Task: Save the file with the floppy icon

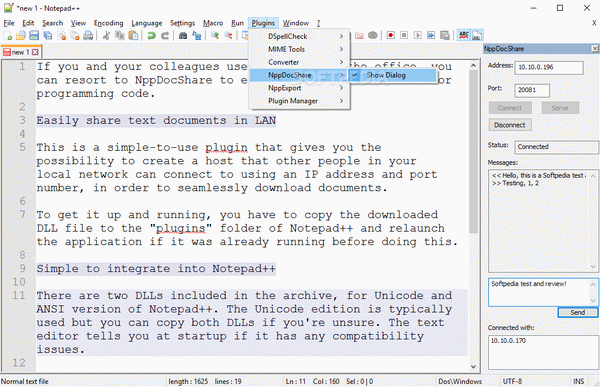Action: coord(34,36)
